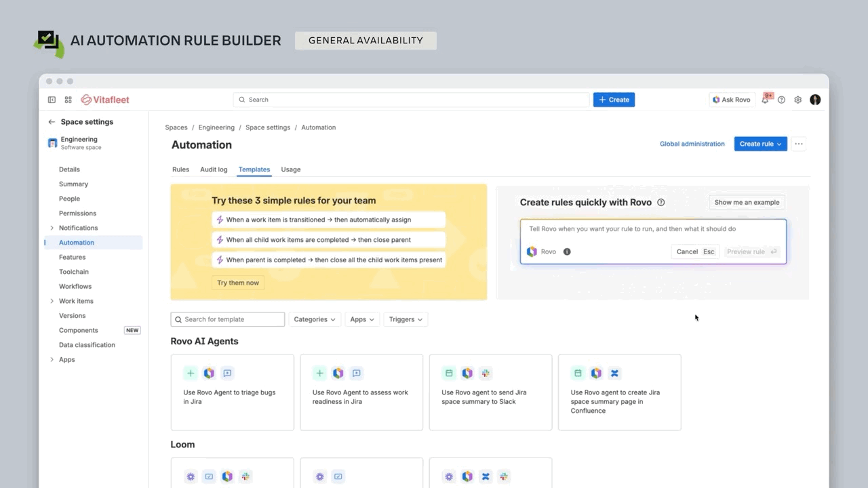Viewport: 868px width, 488px height.
Task: Click the Engineering breadcrumb link
Action: [216, 127]
